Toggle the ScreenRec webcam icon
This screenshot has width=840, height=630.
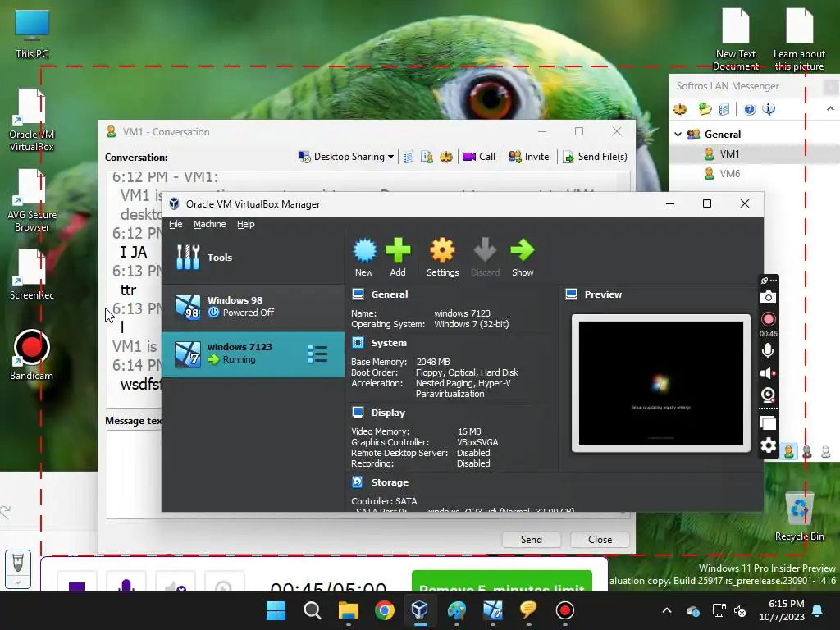click(768, 395)
